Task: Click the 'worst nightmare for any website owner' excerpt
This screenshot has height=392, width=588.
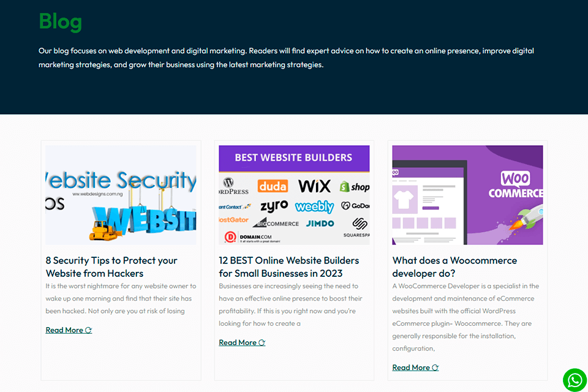Action: [121, 299]
